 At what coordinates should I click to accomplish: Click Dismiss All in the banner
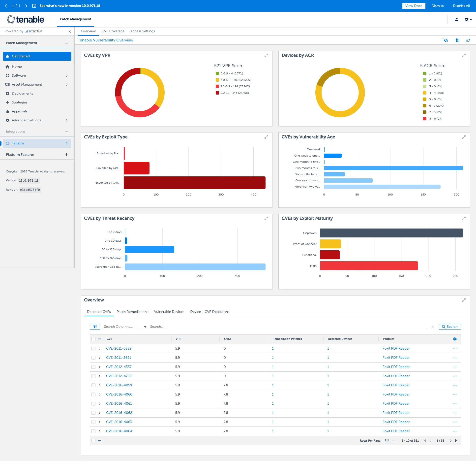coord(461,6)
